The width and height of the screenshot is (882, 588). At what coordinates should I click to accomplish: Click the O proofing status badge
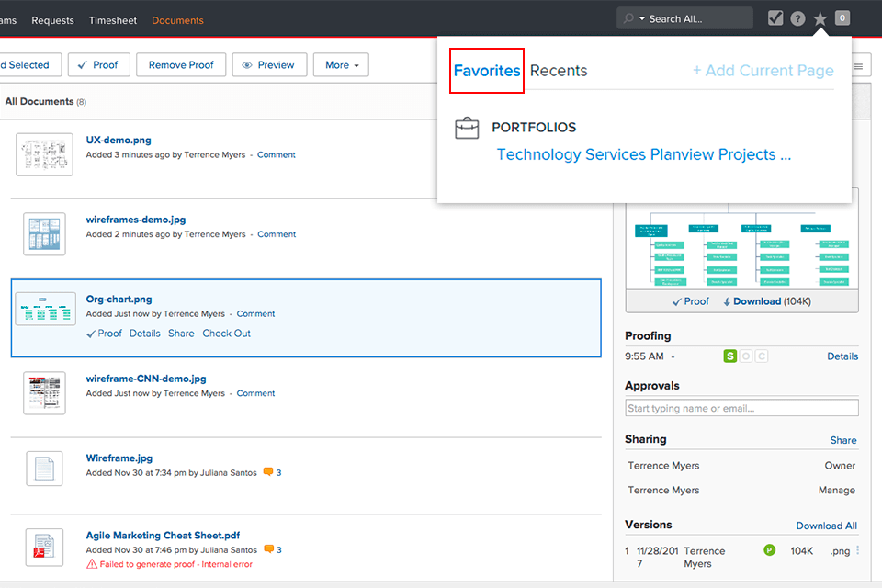[746, 356]
